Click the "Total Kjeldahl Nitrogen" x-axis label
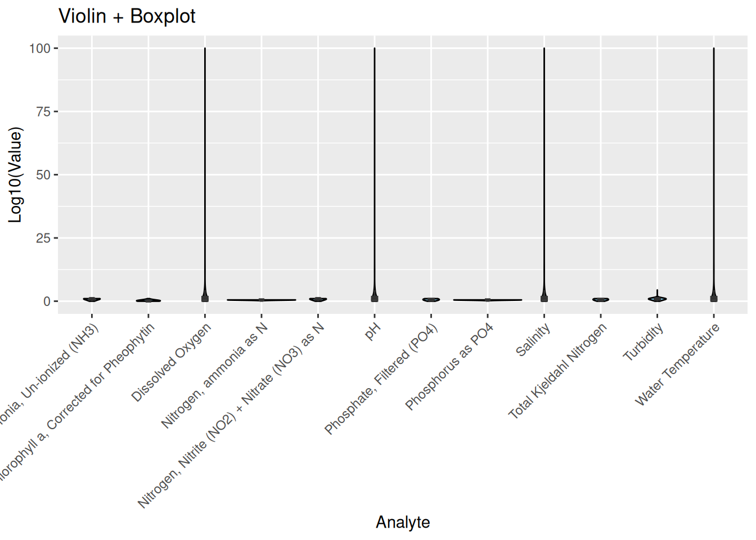Screen dimensions: 756x540 point(557,372)
